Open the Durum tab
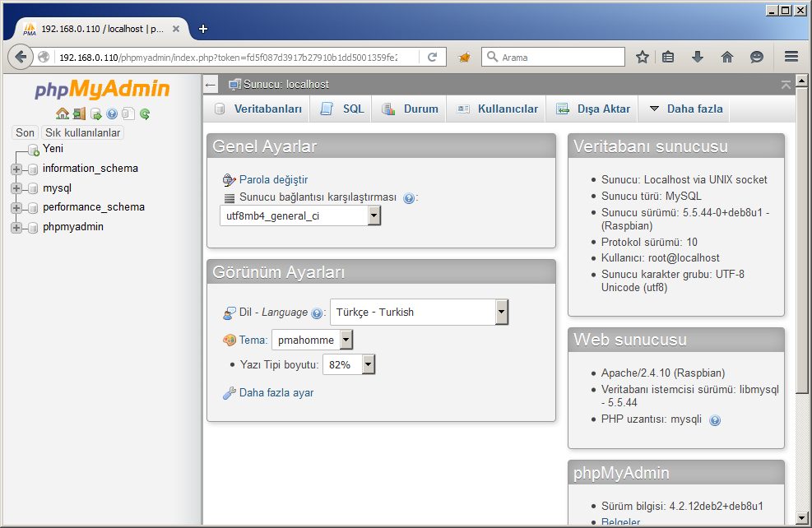The height and width of the screenshot is (528, 812). [411, 109]
